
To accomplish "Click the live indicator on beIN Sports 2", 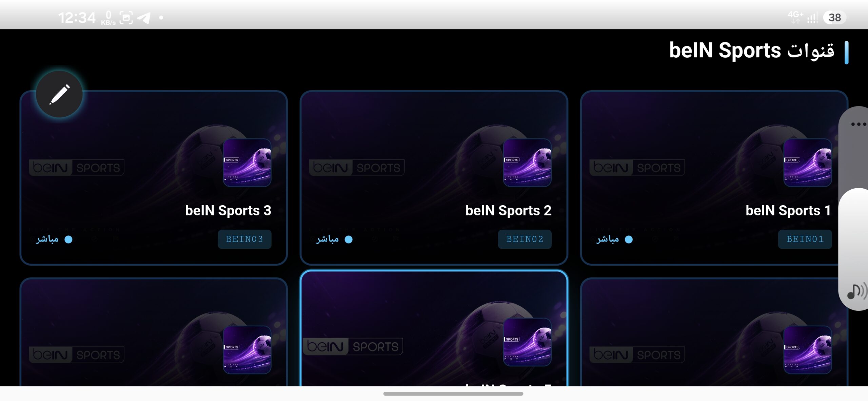I will click(334, 240).
